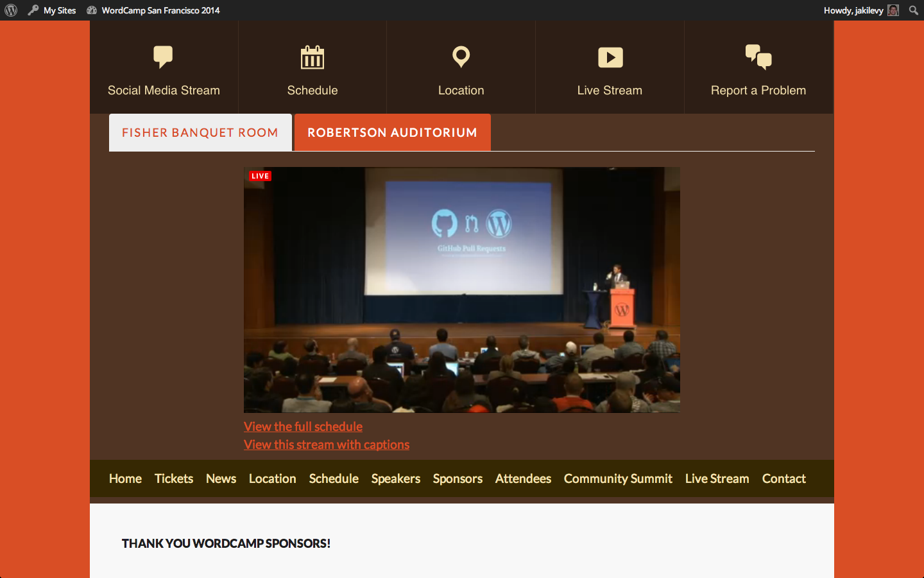The image size is (924, 578).
Task: Click the search magnifier in admin bar
Action: click(x=913, y=10)
